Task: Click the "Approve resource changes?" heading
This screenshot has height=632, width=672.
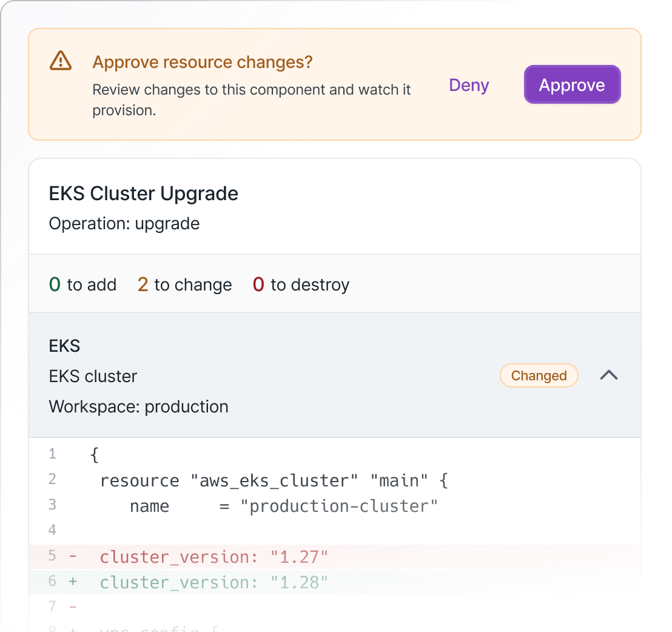Action: click(x=203, y=62)
